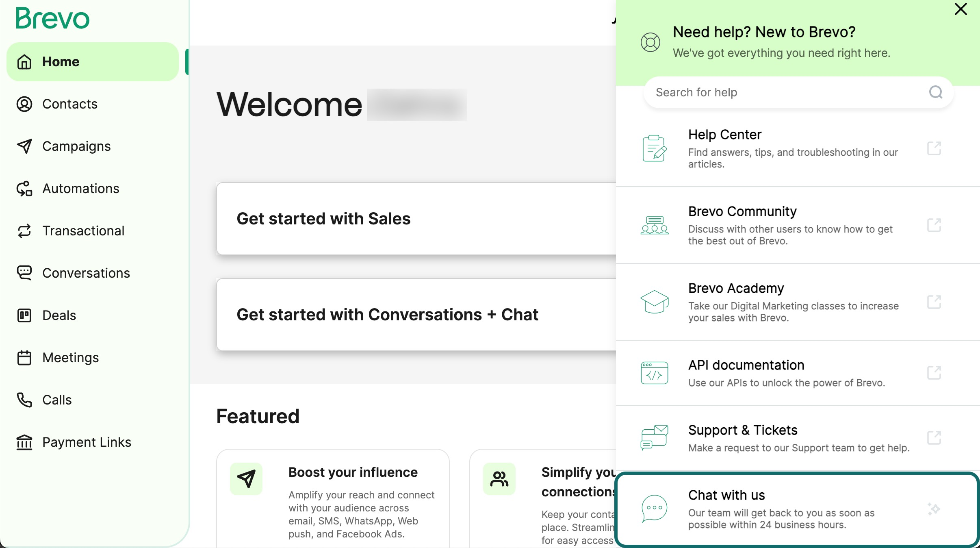
Task: Start Chat with us title option
Action: 726,495
